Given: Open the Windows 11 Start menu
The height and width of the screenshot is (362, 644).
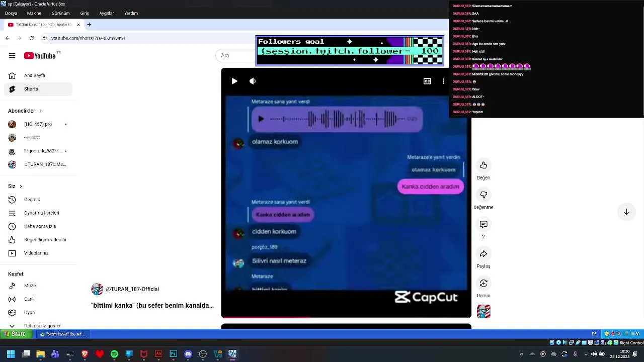Looking at the screenshot, I should [x=11, y=354].
